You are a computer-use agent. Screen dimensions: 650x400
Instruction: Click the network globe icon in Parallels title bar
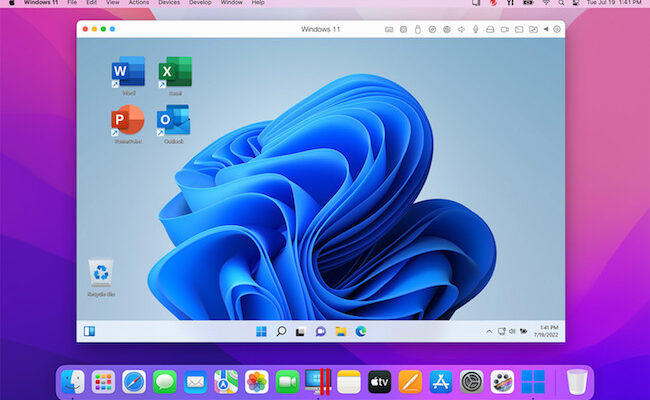(x=447, y=29)
